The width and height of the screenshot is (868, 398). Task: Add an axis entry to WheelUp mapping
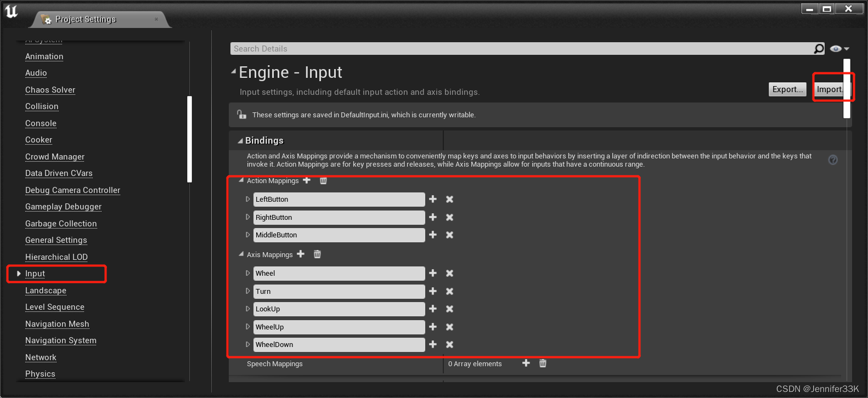(433, 327)
